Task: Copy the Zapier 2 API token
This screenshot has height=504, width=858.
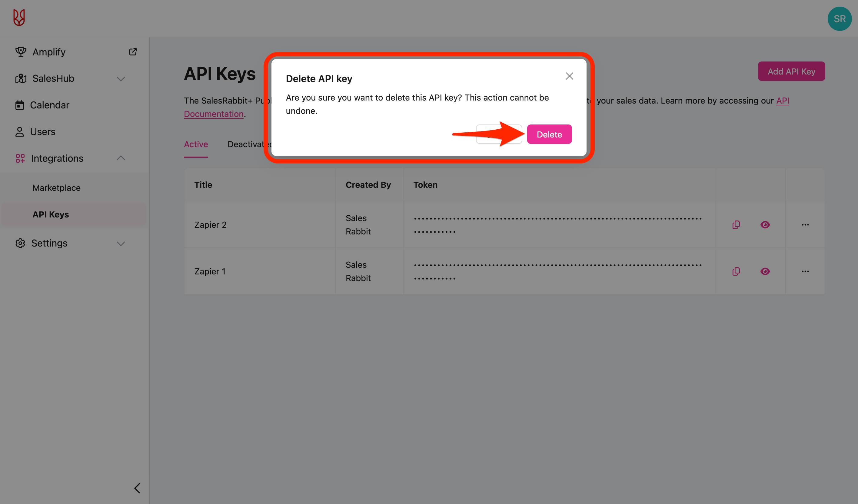Action: [736, 224]
